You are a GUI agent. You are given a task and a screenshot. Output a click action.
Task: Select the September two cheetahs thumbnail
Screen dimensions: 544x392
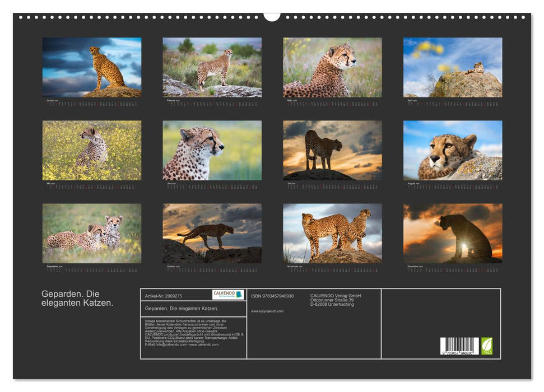[x=92, y=234]
